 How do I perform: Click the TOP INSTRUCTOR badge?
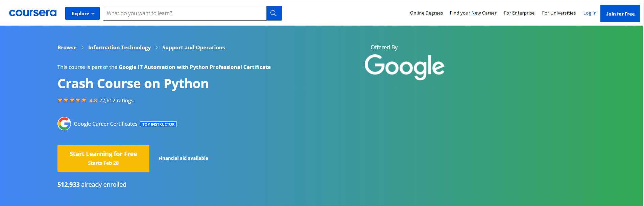pos(158,124)
